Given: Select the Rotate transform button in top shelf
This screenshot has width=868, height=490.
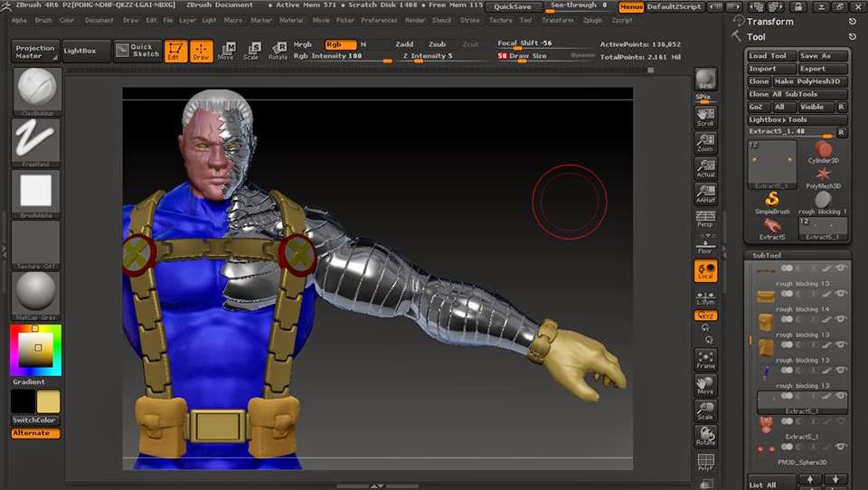Looking at the screenshot, I should click(x=278, y=51).
